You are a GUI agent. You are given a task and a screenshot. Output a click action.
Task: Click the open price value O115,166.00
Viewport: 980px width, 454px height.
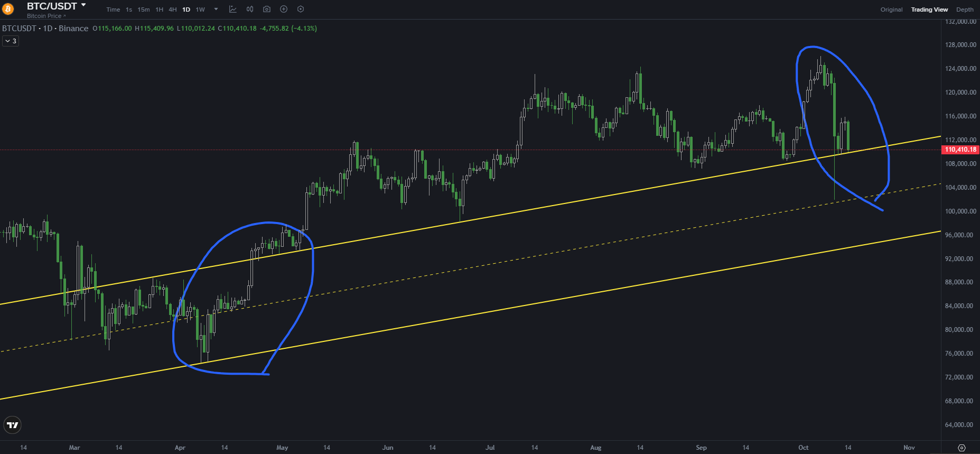tap(112, 29)
